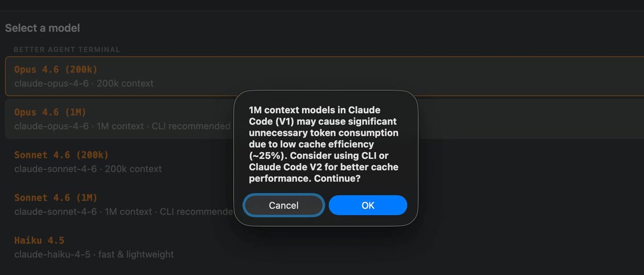644x275 pixels.
Task: Click the "Select a model" heading
Action: (42, 28)
